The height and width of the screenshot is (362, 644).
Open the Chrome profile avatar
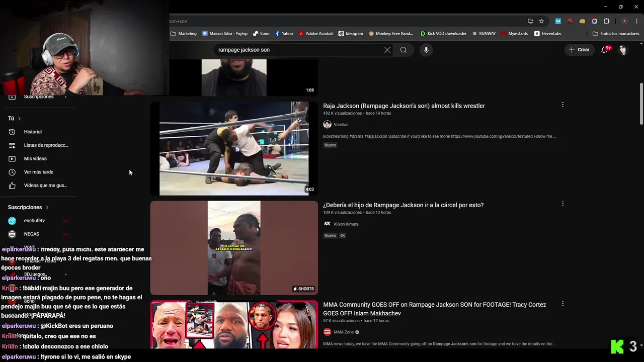coord(624,21)
